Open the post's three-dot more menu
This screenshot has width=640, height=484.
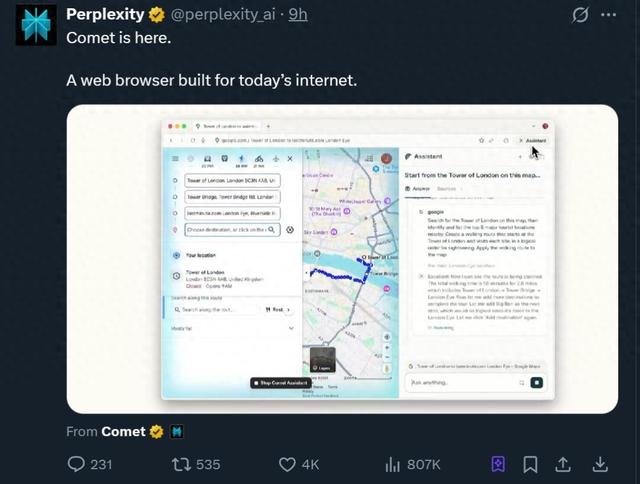[x=609, y=15]
